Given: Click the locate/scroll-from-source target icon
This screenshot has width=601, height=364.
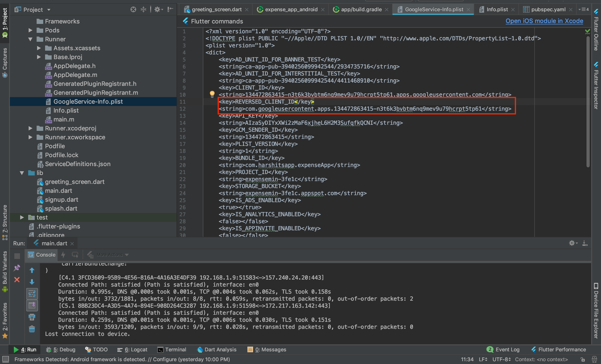Looking at the screenshot, I should pyautogui.click(x=133, y=10).
